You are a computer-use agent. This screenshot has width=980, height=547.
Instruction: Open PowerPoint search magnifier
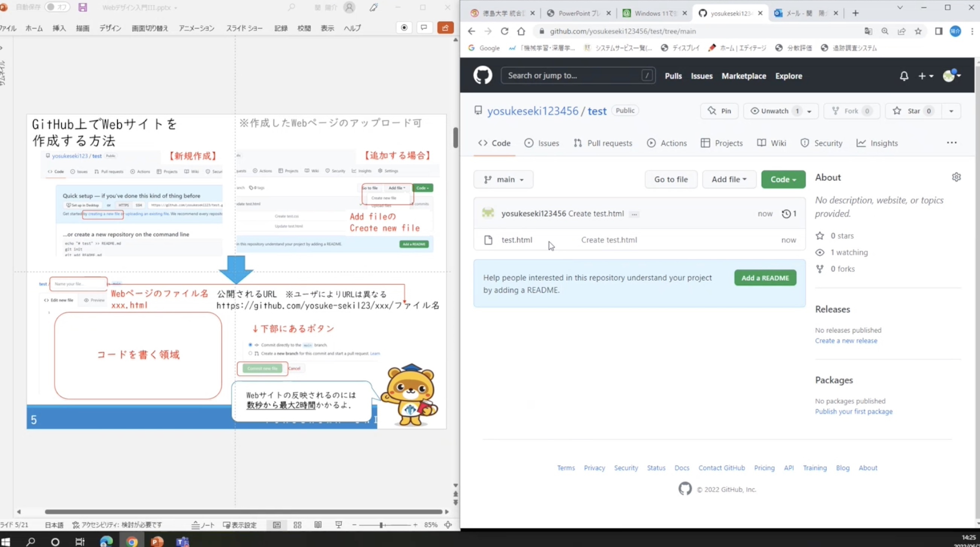[x=291, y=7]
